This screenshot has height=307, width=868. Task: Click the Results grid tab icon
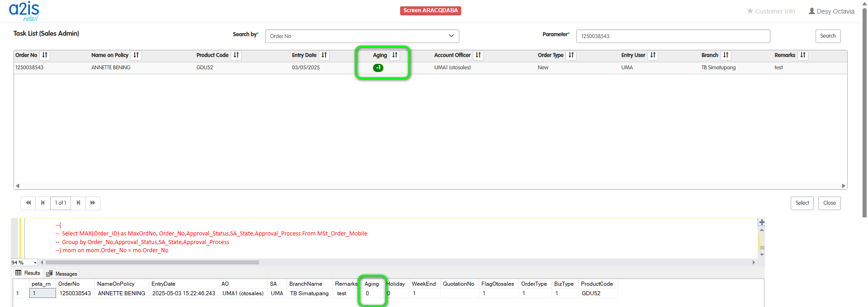click(x=19, y=273)
